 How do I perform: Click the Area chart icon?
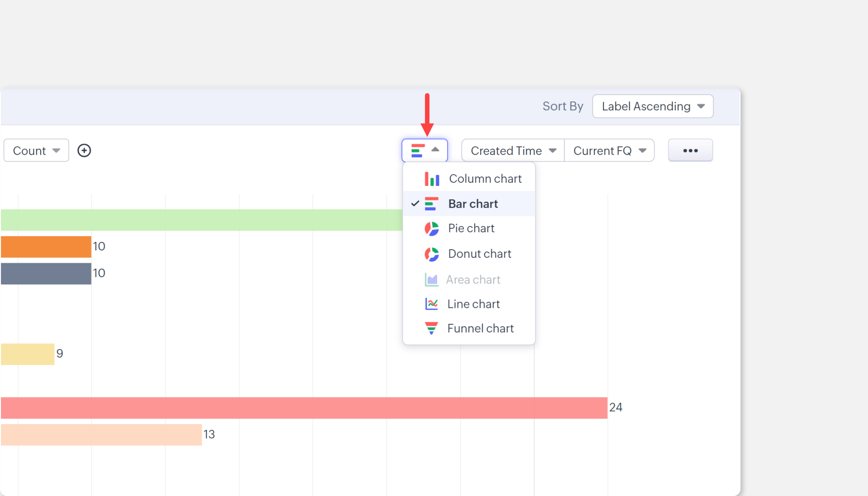coord(431,280)
